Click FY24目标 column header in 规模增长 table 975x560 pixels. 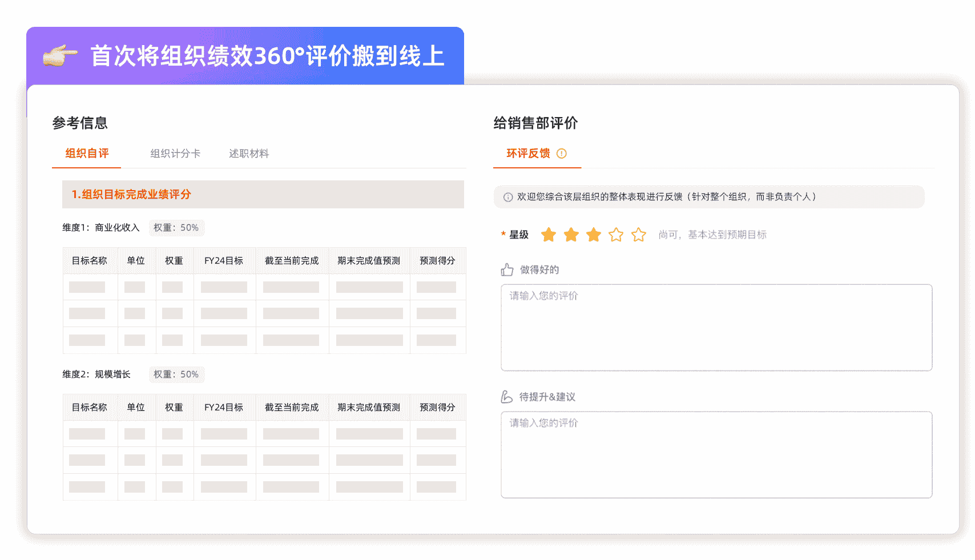(224, 408)
